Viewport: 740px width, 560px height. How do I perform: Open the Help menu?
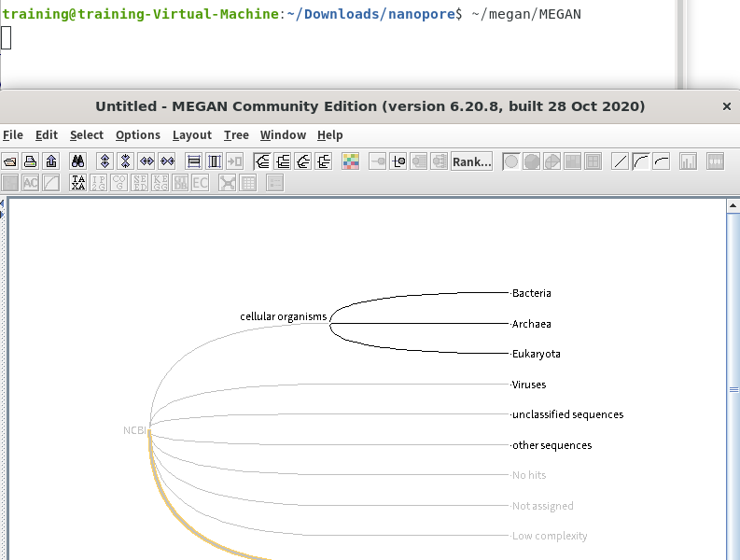pyautogui.click(x=330, y=135)
